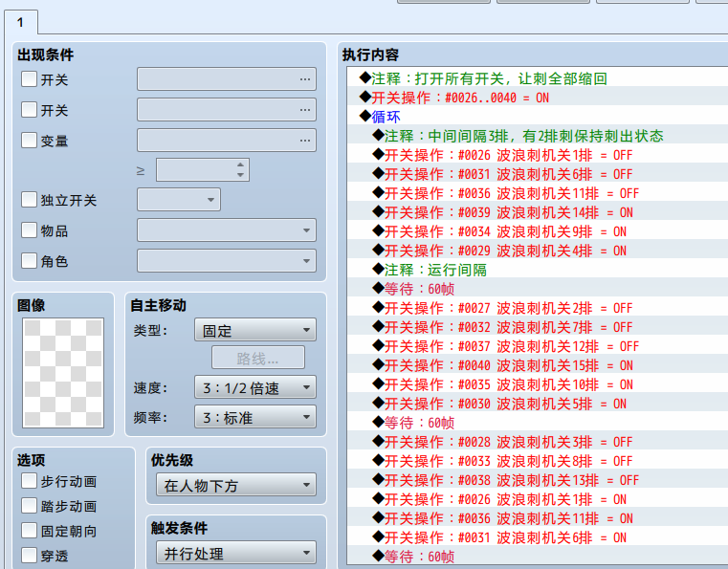
Task: Toggle the 固定朝向 option
Action: click(x=29, y=531)
